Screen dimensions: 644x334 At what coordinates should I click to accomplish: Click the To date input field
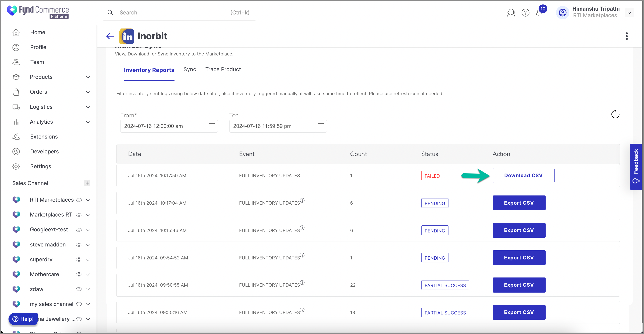pyautogui.click(x=278, y=126)
